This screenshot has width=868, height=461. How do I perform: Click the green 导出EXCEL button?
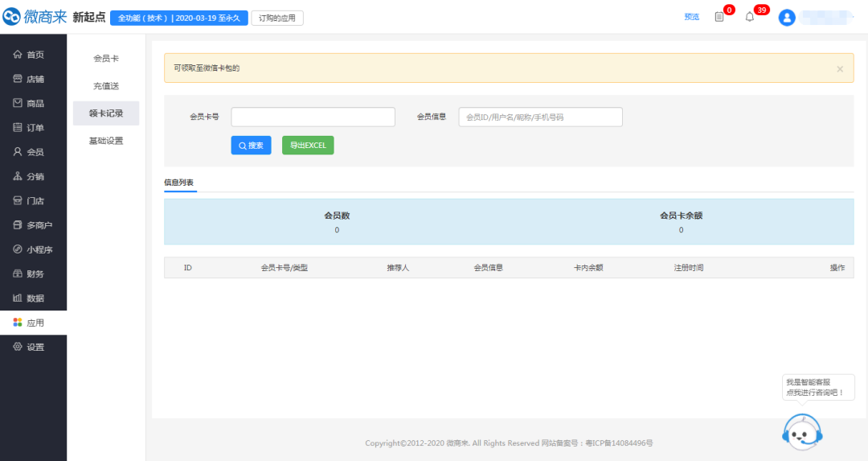308,146
